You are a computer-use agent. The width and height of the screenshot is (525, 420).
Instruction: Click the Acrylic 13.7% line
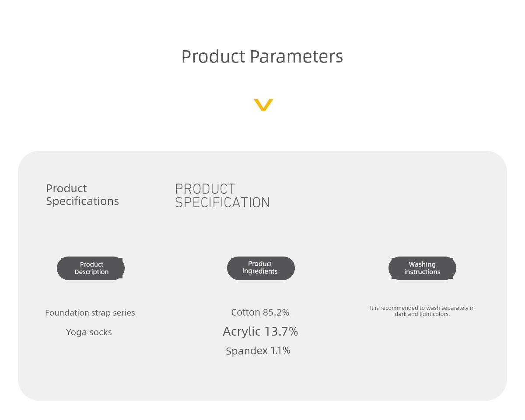pos(260,332)
